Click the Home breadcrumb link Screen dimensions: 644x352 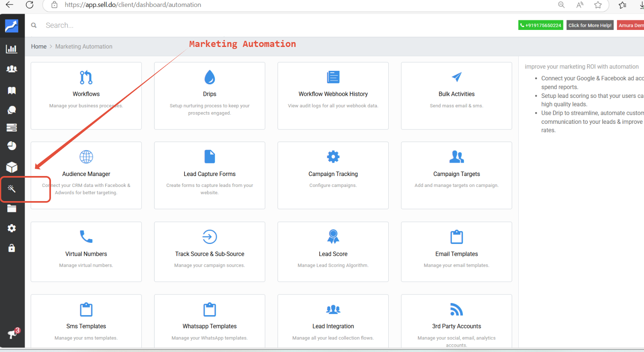pos(39,47)
